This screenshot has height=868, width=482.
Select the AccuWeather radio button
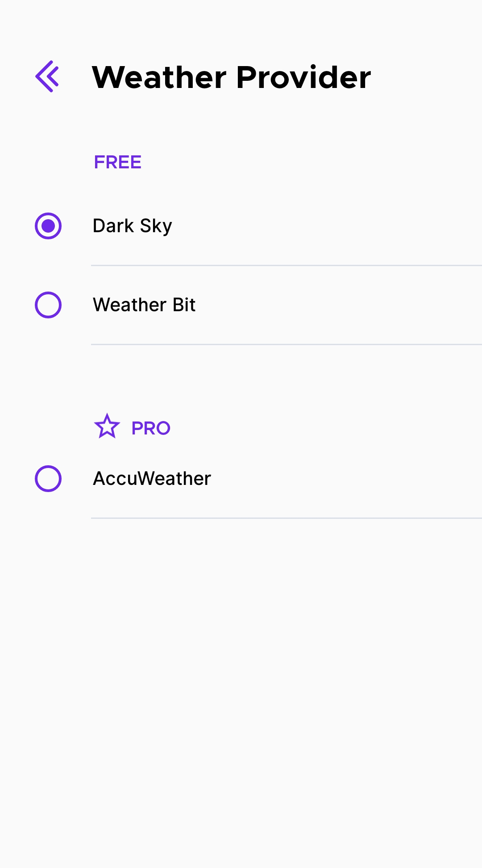click(48, 479)
